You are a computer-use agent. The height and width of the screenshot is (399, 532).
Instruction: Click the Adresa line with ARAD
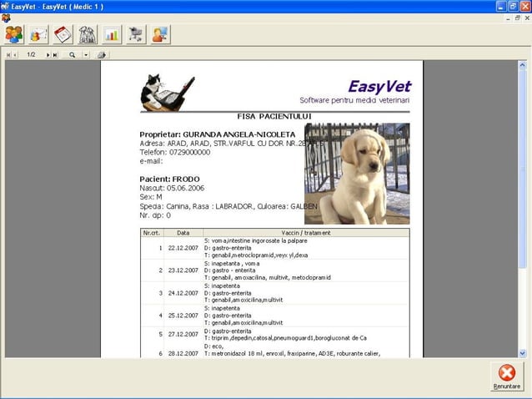pos(232,144)
